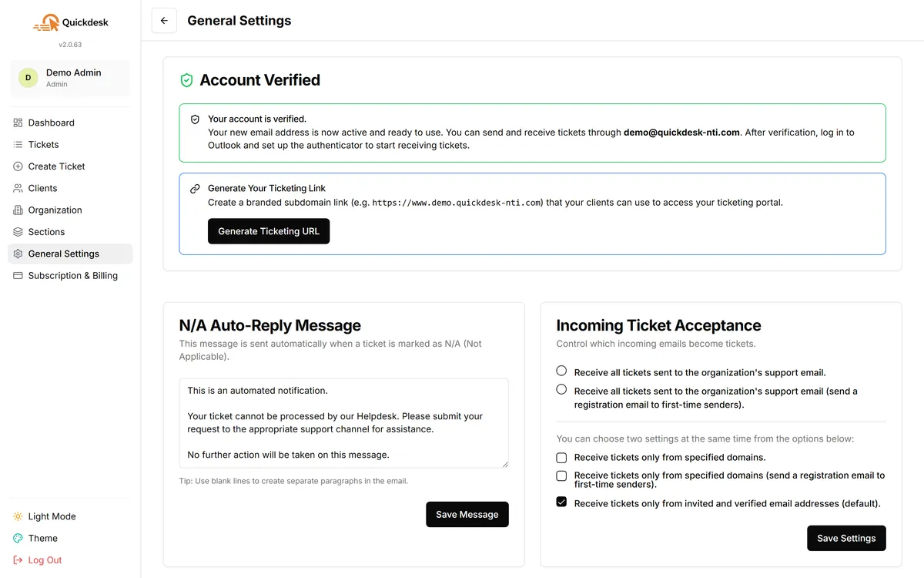Click 'You can choose two settings' note
924x578 pixels.
tap(705, 439)
